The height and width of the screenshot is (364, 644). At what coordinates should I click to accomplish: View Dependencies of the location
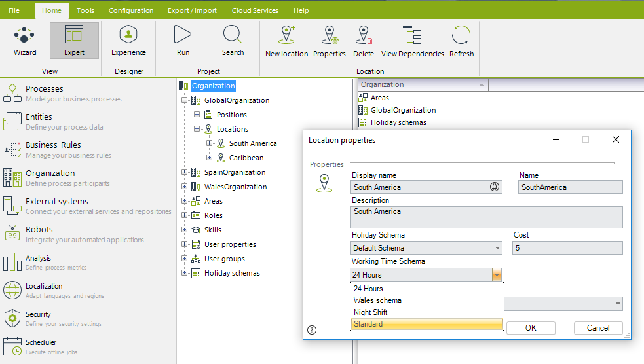click(412, 41)
